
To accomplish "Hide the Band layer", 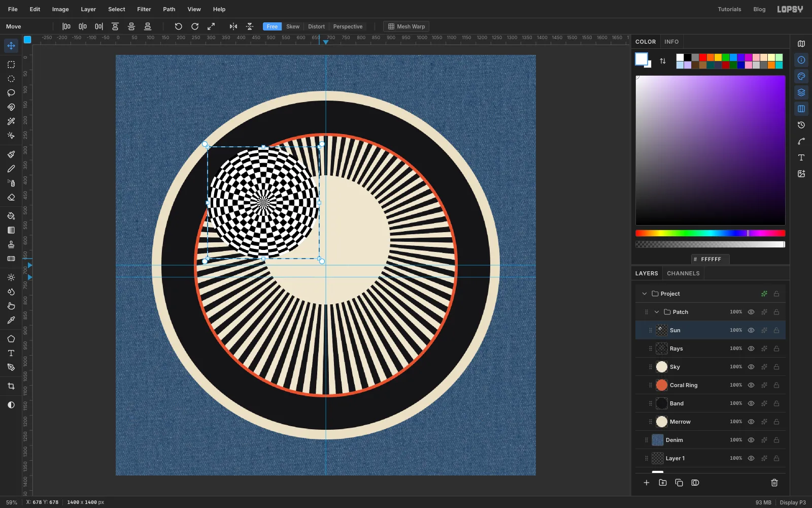I will tap(751, 403).
